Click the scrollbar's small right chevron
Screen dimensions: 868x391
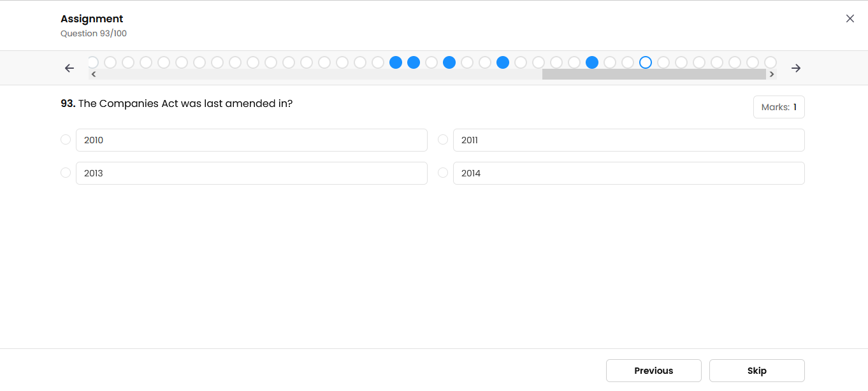click(x=772, y=75)
